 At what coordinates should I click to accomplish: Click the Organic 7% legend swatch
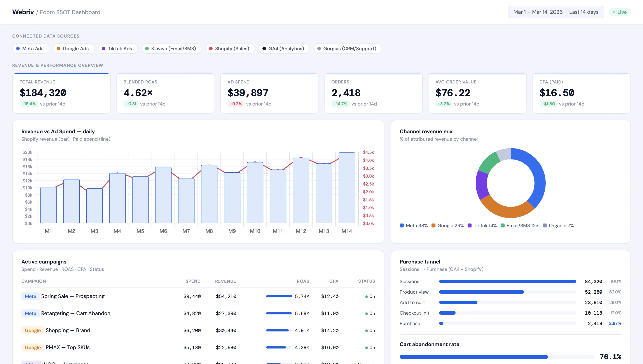545,225
